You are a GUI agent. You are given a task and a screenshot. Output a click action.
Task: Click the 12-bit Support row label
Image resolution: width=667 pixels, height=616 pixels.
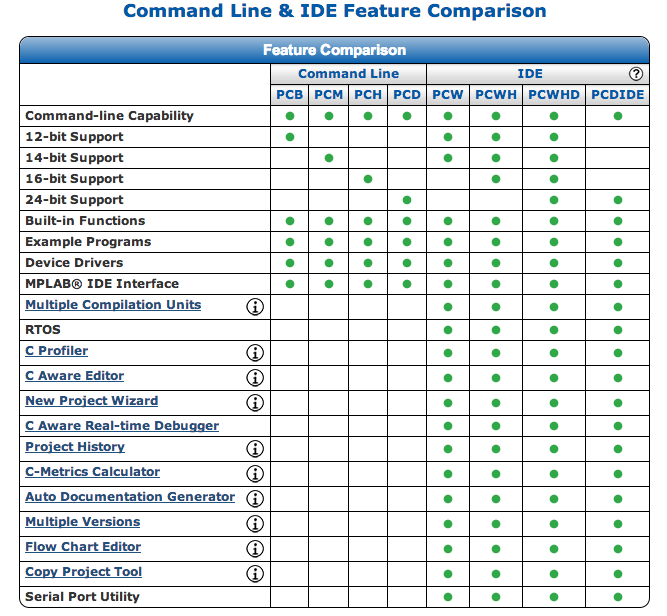[74, 137]
